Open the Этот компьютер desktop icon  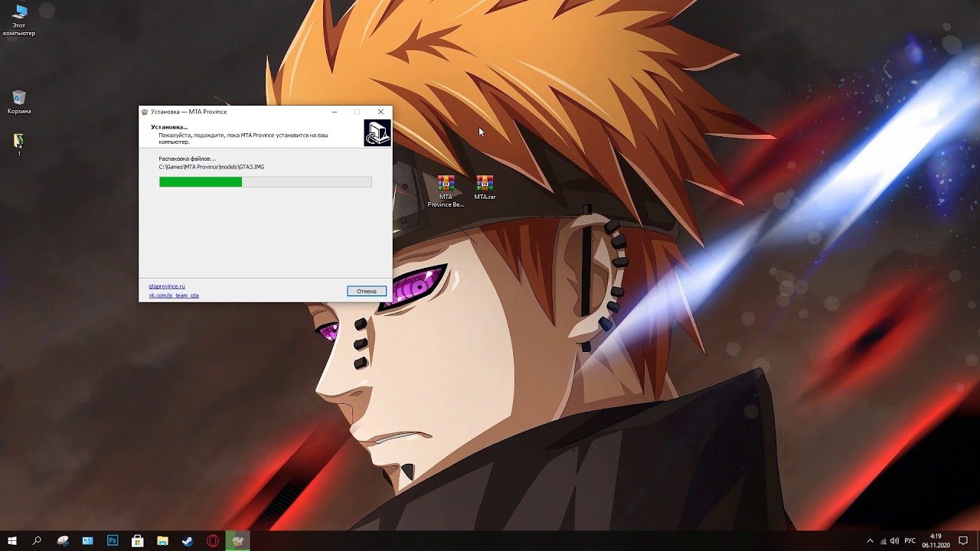(x=19, y=21)
